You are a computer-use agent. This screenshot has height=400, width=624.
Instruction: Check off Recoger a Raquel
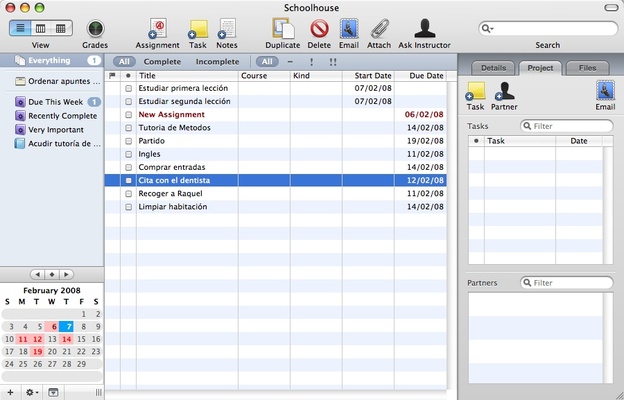129,194
